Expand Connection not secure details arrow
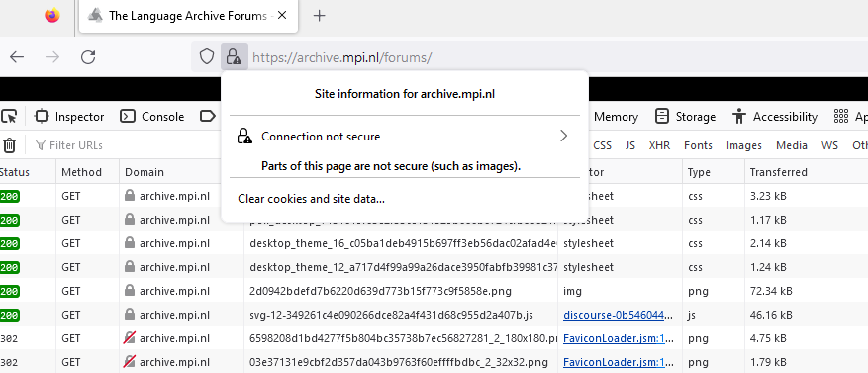Viewport: 868px width, 373px height. pyautogui.click(x=563, y=136)
